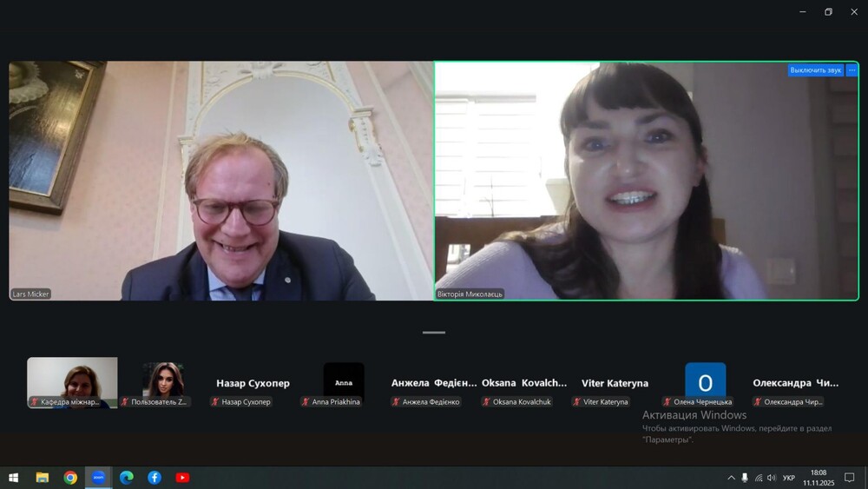
Task: Open Zoom from the Windows taskbar
Action: click(98, 477)
